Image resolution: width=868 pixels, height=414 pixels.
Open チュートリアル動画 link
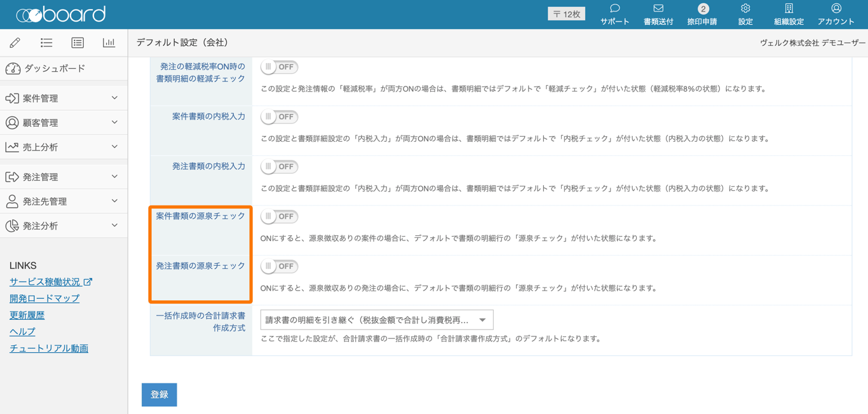[49, 348]
